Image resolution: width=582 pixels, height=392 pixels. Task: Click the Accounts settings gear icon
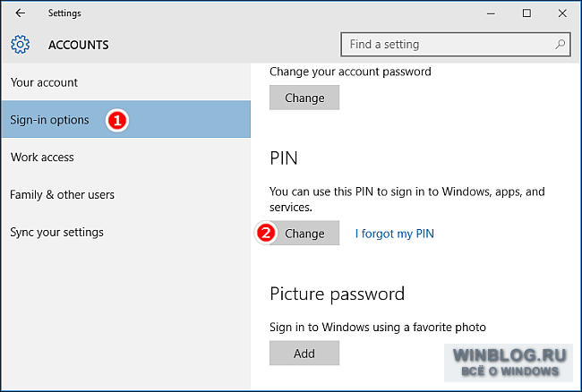(x=20, y=45)
